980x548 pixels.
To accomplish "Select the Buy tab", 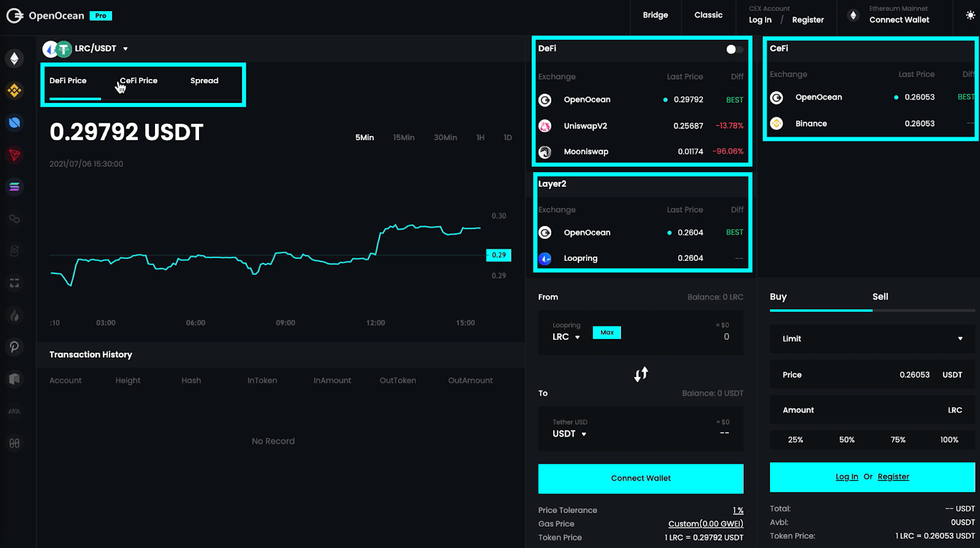I will pyautogui.click(x=778, y=297).
